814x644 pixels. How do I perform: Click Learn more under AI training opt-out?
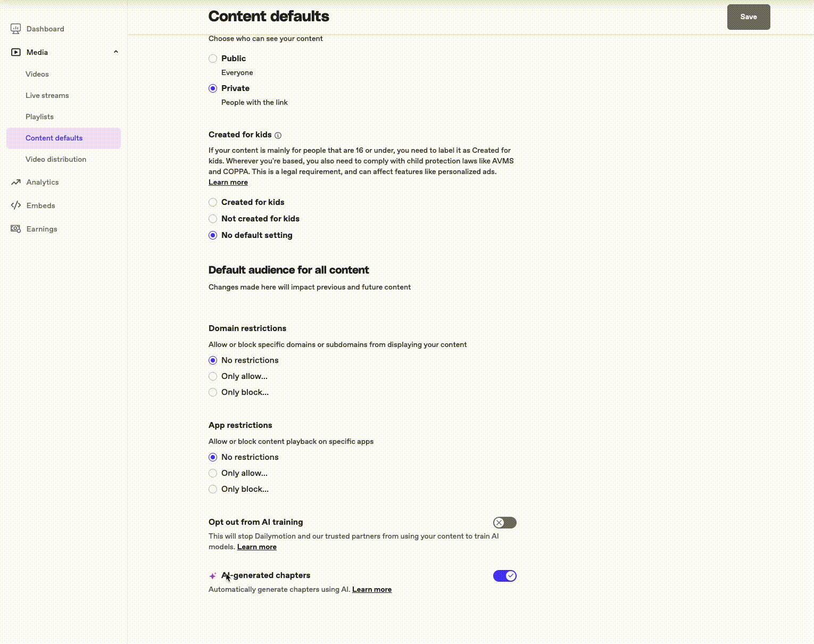click(x=257, y=547)
